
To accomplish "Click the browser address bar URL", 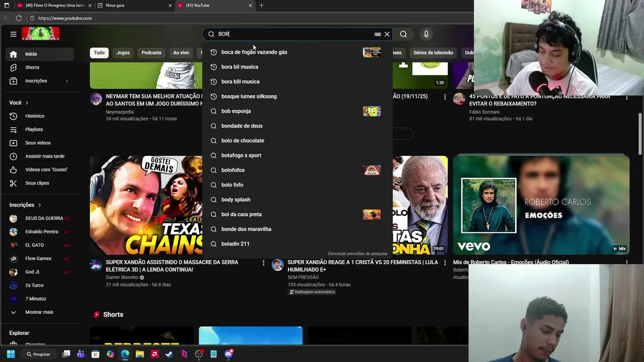I will tap(64, 18).
